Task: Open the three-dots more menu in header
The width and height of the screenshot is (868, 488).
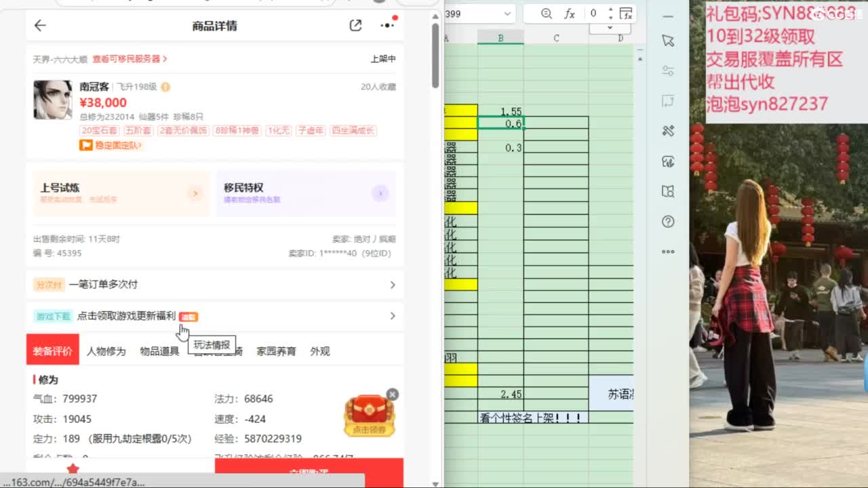Action: click(387, 26)
